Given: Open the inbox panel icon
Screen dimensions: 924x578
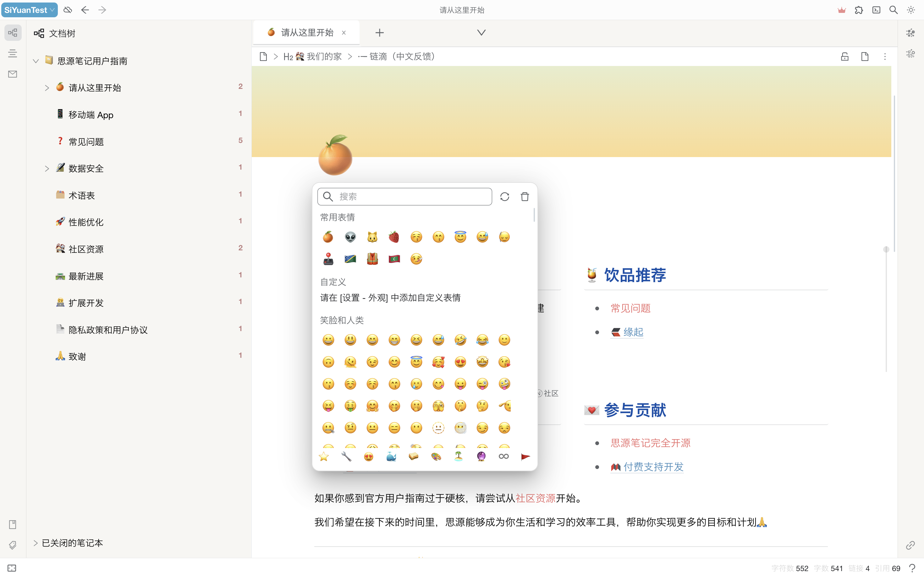Looking at the screenshot, I should tap(13, 74).
